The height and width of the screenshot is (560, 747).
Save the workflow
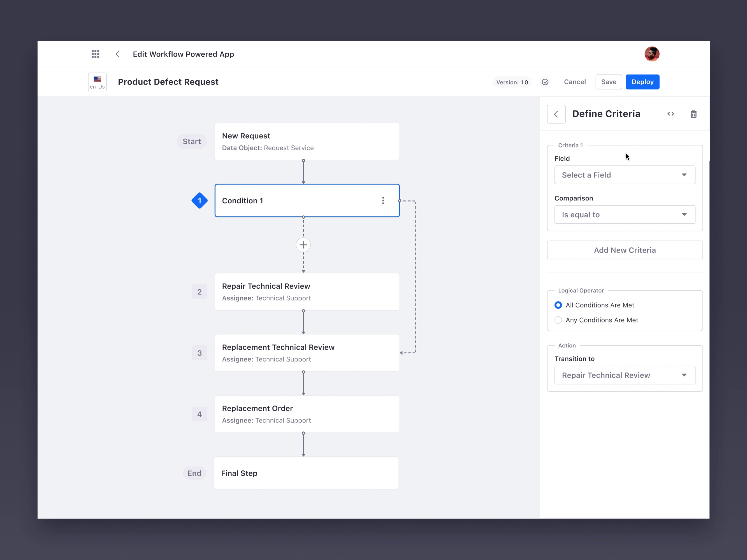(609, 82)
